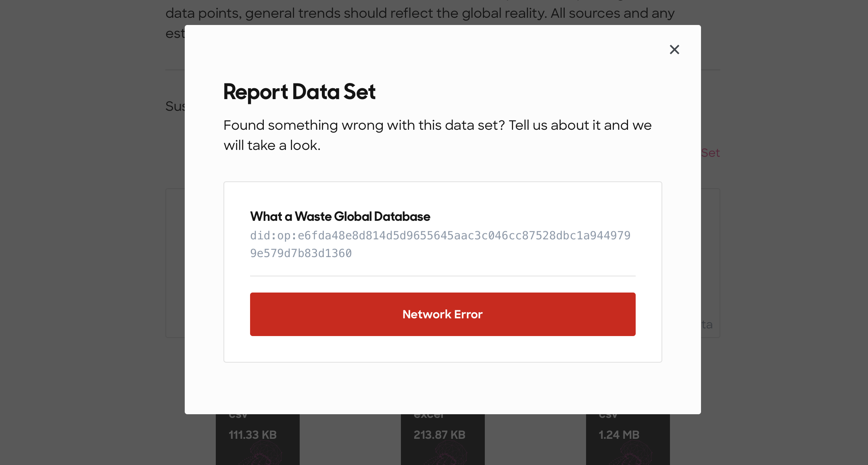Click the divider line under the input field

click(x=442, y=276)
